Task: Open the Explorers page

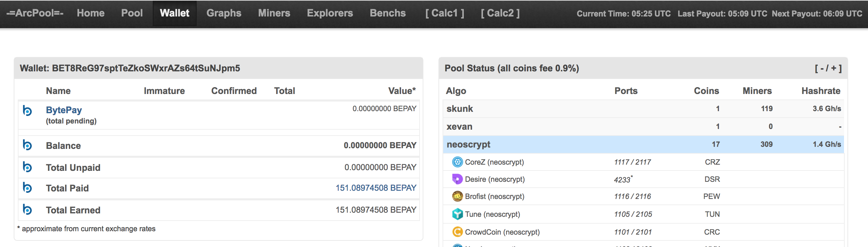Action: (x=330, y=13)
